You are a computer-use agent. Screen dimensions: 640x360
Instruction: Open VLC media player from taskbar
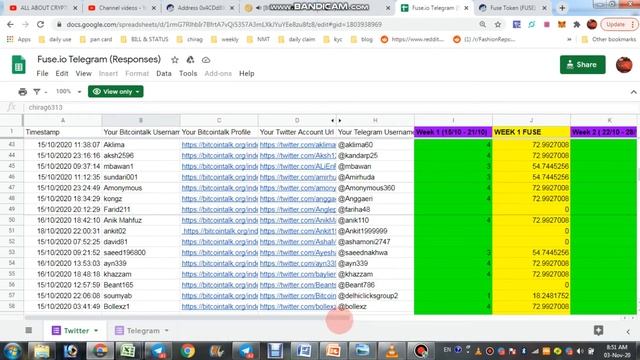point(391,351)
